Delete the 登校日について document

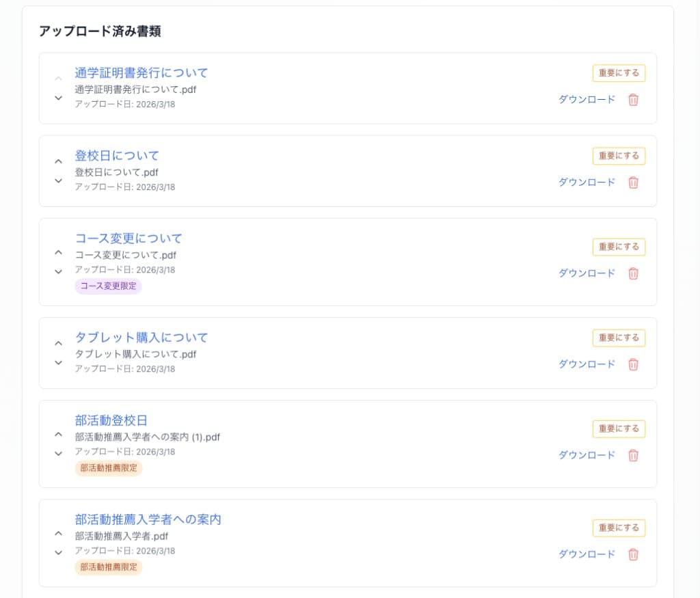point(633,182)
